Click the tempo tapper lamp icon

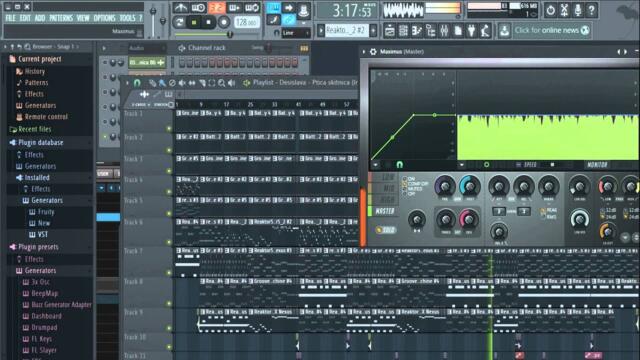coord(485,31)
